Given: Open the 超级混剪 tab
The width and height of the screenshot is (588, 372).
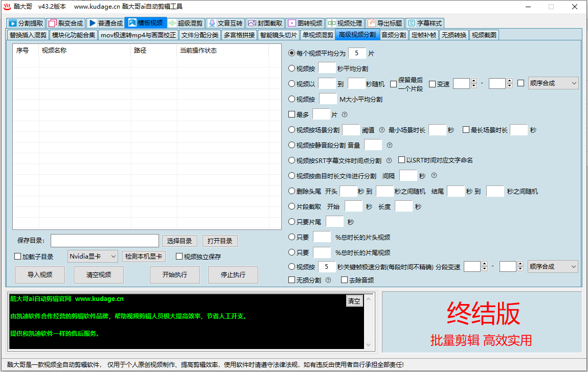Looking at the screenshot, I should pyautogui.click(x=186, y=23).
